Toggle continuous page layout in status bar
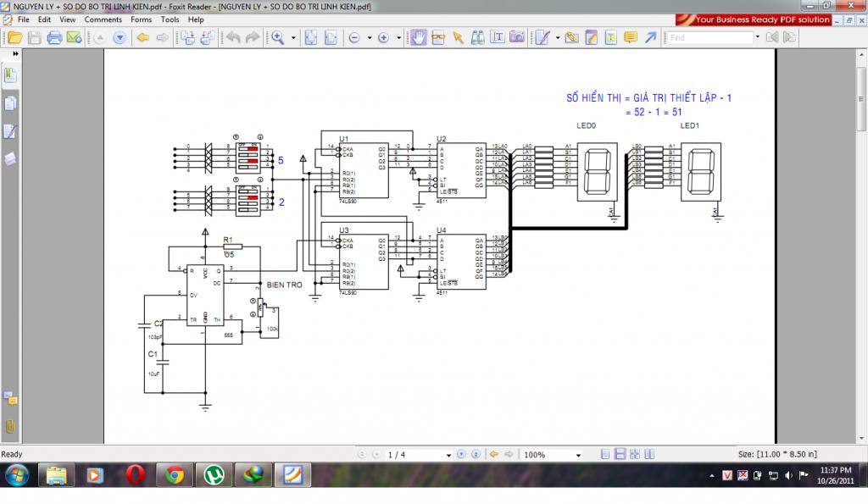Viewport: 868px width, 504px height. (x=620, y=455)
